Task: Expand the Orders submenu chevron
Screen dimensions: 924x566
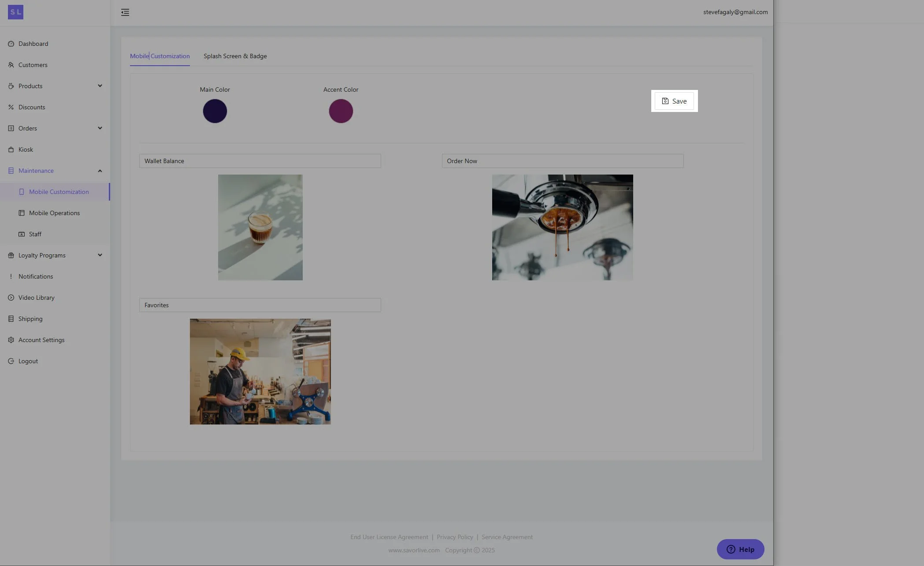Action: pos(100,128)
